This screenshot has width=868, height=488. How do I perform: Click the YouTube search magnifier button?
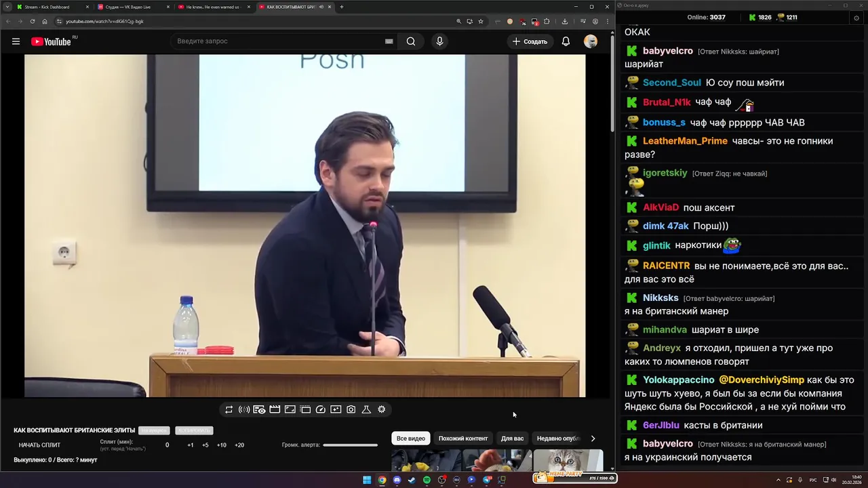411,41
